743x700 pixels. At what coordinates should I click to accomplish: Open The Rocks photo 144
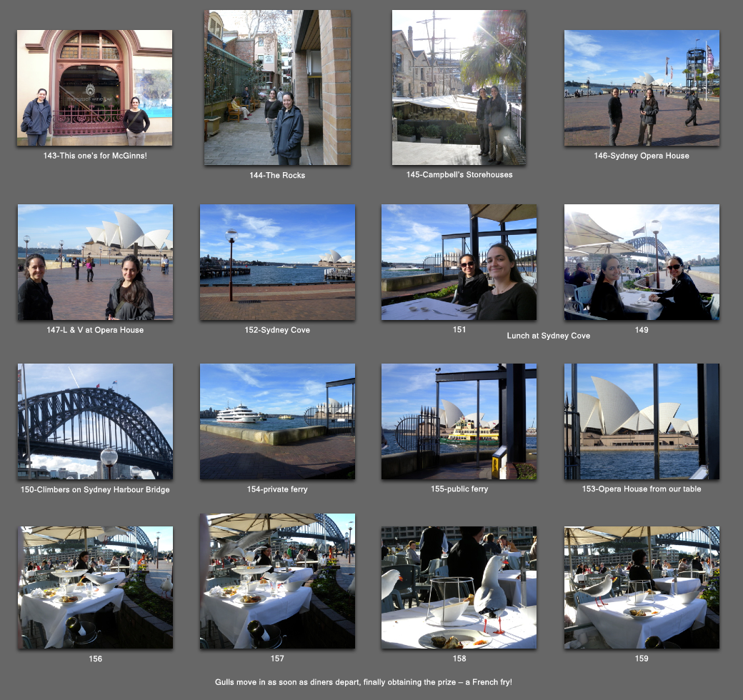point(277,88)
